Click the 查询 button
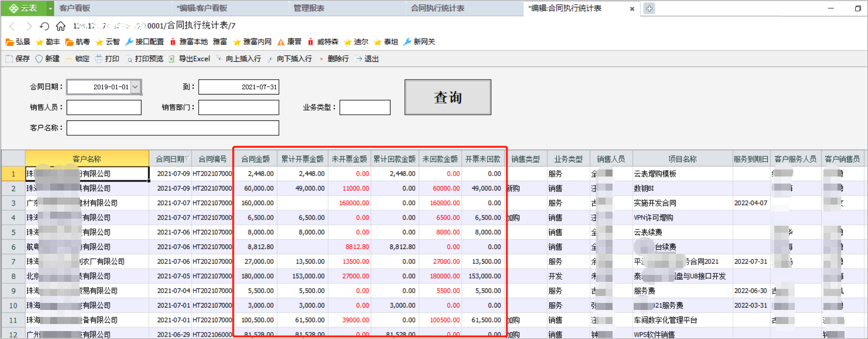The width and height of the screenshot is (868, 339). pos(448,97)
